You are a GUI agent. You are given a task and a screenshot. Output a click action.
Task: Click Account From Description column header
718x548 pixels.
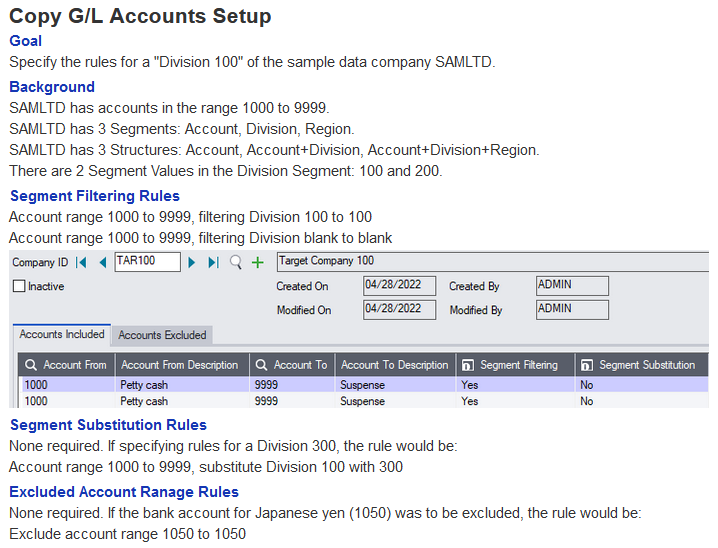pyautogui.click(x=180, y=365)
